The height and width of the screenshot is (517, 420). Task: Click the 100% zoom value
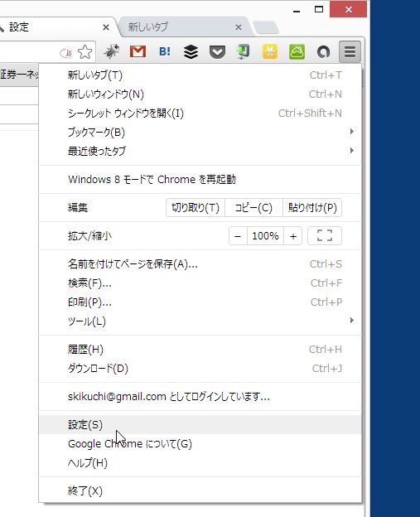click(x=265, y=236)
